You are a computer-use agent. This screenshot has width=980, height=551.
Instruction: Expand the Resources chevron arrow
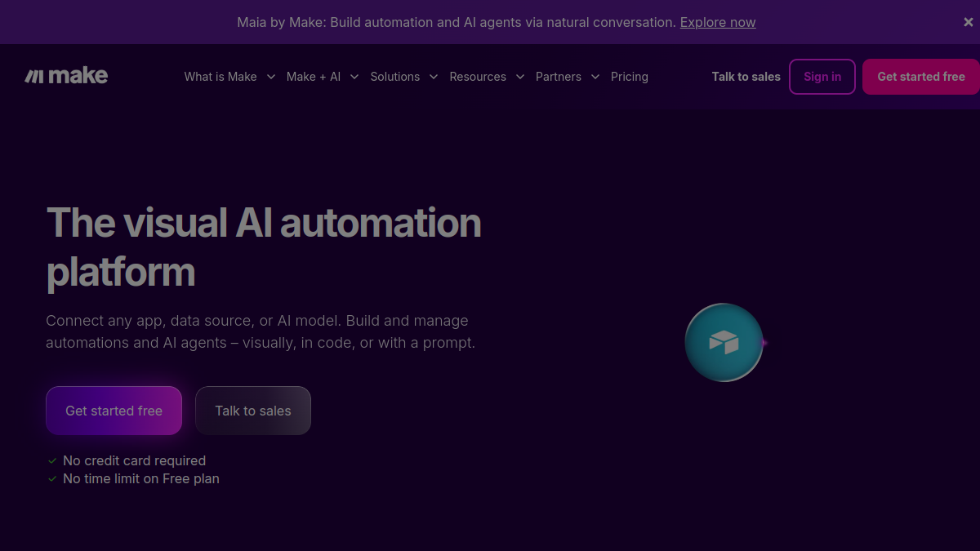point(520,77)
